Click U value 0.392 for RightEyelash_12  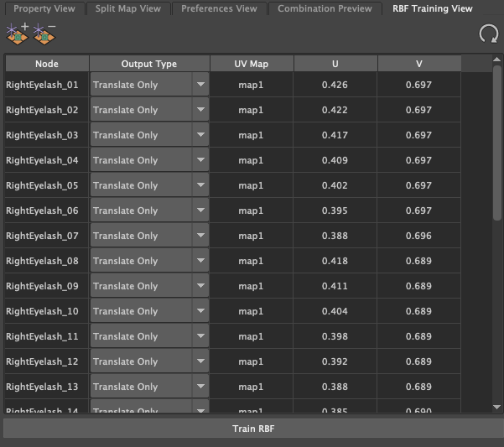point(335,361)
